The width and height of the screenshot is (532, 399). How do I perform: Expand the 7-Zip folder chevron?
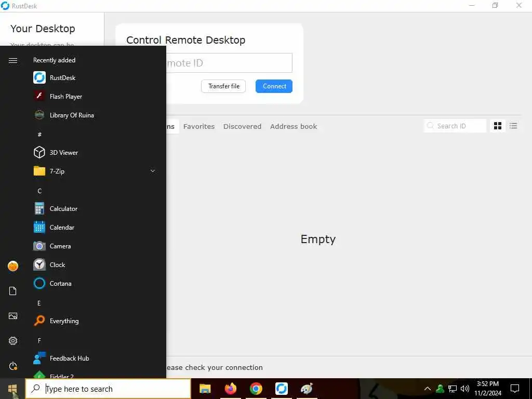153,171
